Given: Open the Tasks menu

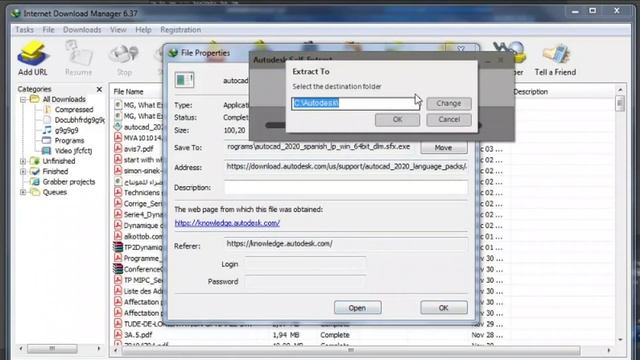Looking at the screenshot, I should 24,29.
